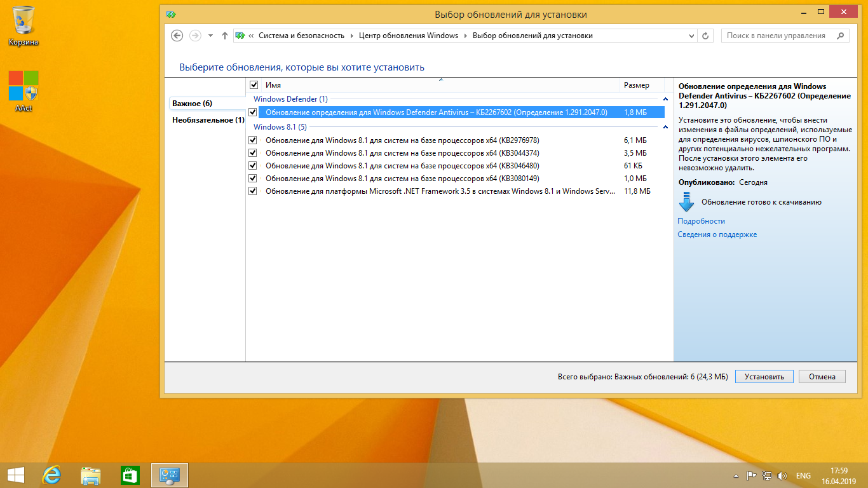Show hidden tray icons arrow

coord(736,475)
